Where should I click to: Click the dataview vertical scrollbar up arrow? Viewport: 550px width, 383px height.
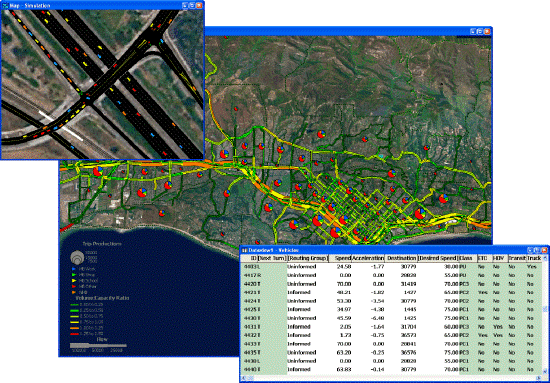[x=545, y=258]
